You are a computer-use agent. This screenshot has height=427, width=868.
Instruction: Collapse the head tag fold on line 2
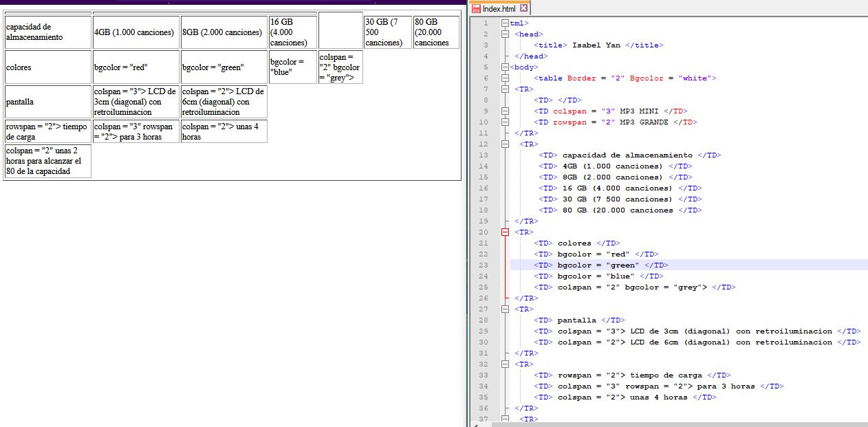point(506,34)
